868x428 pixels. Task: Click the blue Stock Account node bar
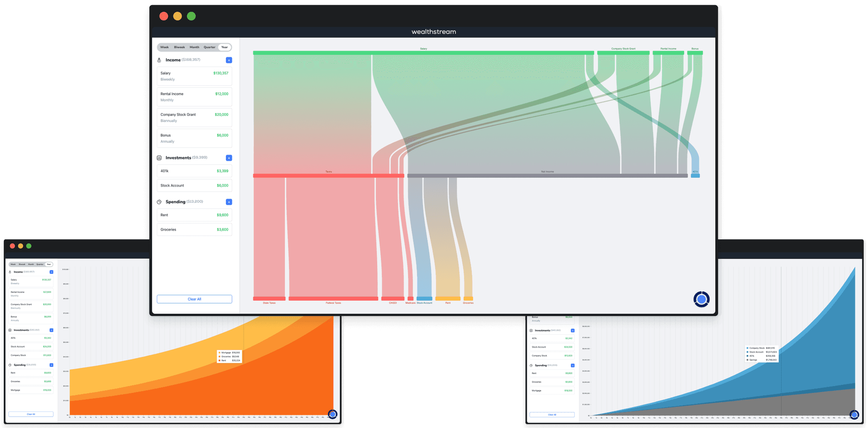(424, 299)
